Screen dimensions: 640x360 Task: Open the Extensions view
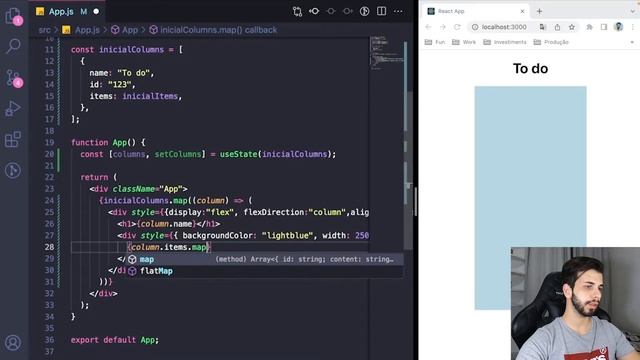(x=13, y=140)
